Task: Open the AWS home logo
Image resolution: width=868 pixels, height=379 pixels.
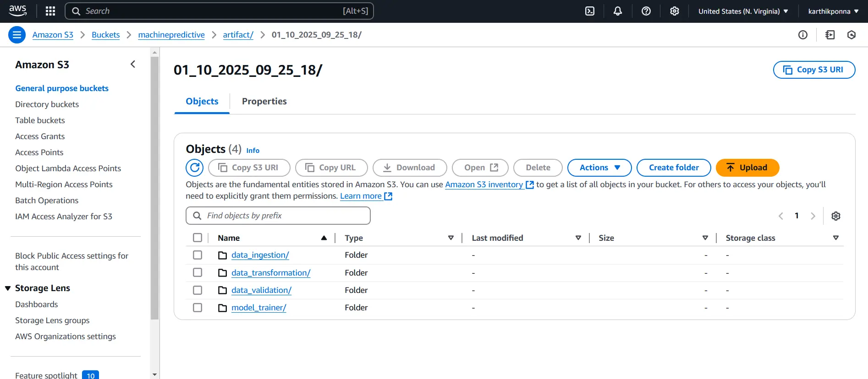Action: pyautogui.click(x=17, y=11)
